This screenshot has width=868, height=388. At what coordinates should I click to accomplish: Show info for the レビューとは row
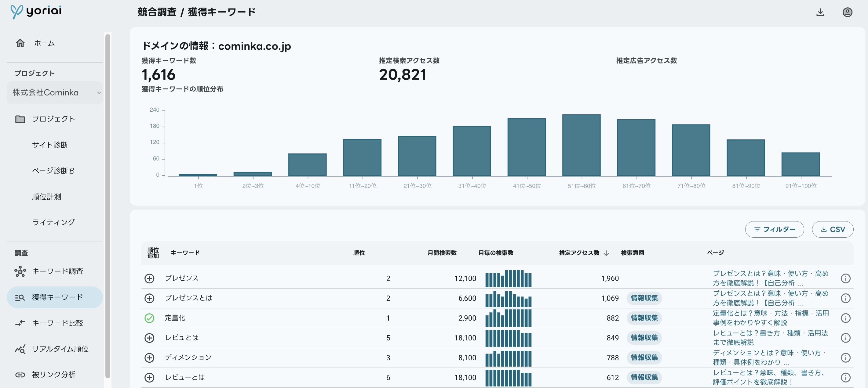[x=845, y=378]
